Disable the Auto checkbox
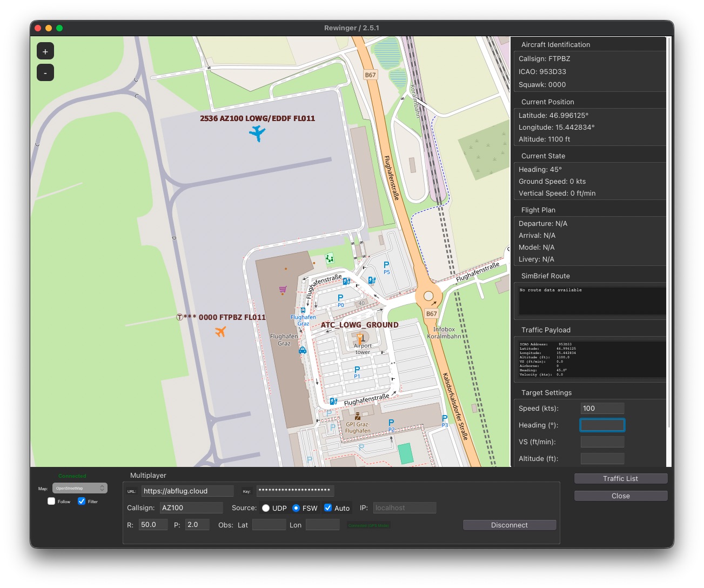This screenshot has height=588, width=704. tap(328, 508)
